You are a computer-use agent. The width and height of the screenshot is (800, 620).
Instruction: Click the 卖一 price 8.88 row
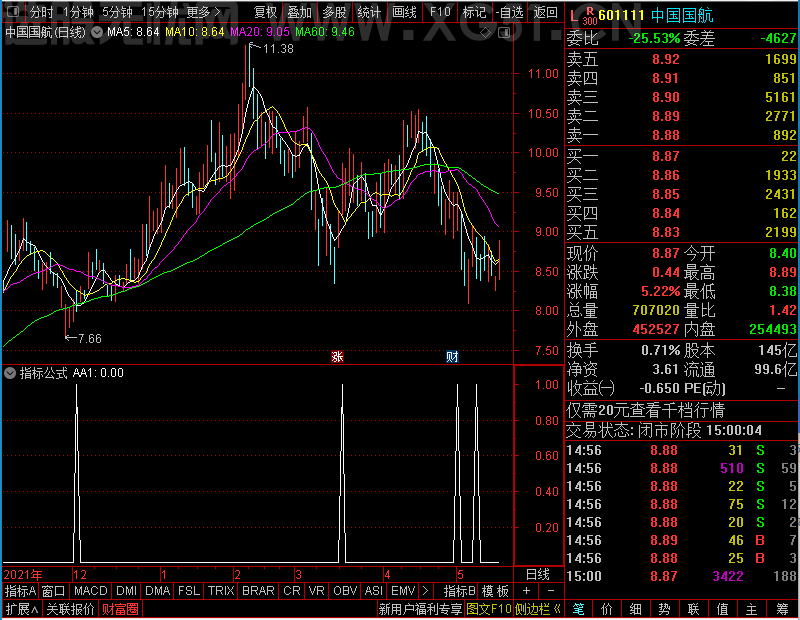(x=682, y=135)
